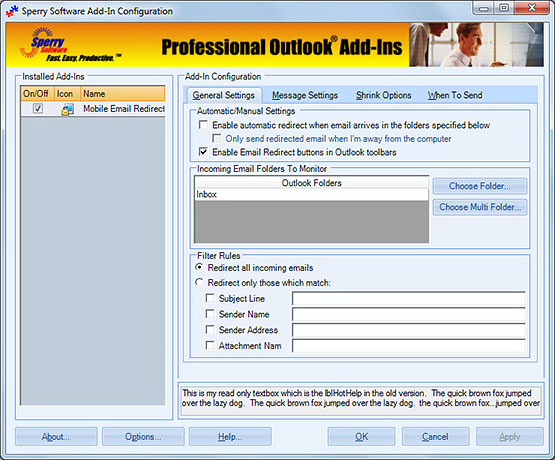Image resolution: width=555 pixels, height=460 pixels.
Task: Check the Attachment Name filter checkbox
Action: click(210, 345)
